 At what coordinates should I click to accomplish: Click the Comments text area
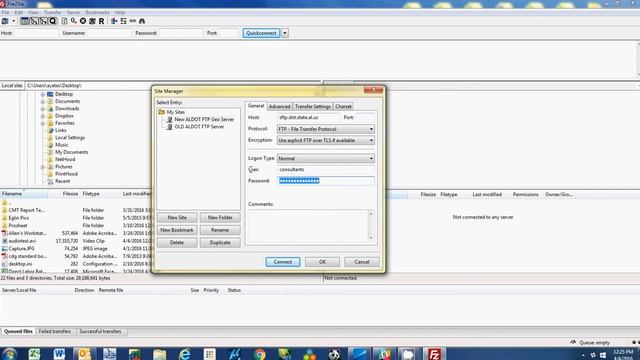click(311, 226)
